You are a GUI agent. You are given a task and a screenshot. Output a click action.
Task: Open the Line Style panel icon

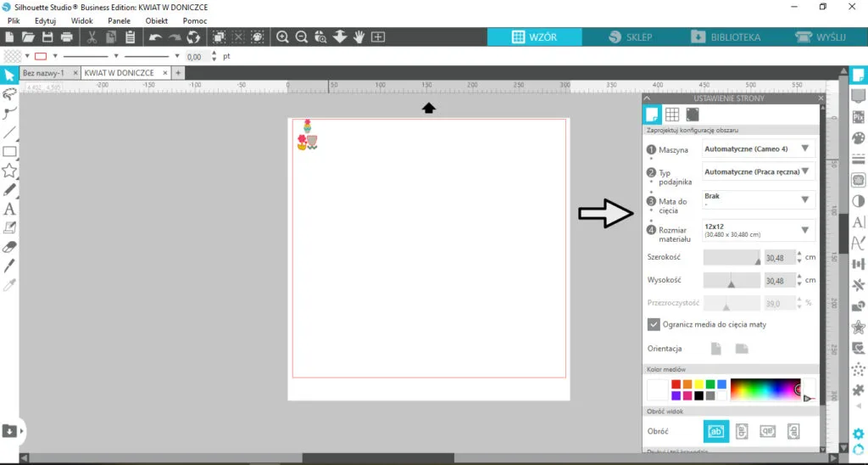click(x=859, y=159)
